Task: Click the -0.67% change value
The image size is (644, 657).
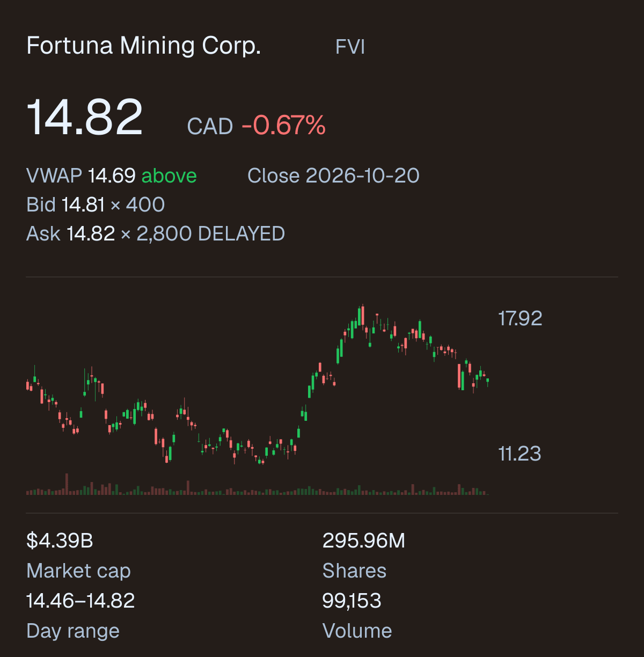Action: pos(283,126)
